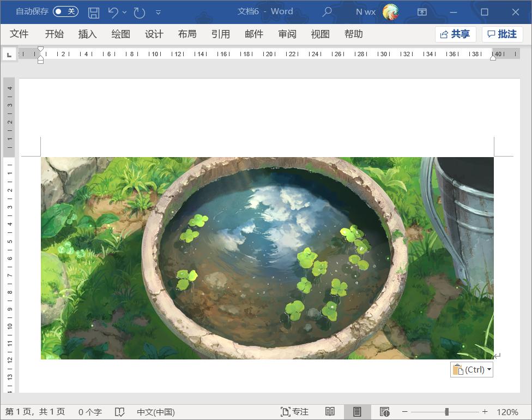Click the spelling check book icon
This screenshot has height=420, width=532.
(x=120, y=412)
